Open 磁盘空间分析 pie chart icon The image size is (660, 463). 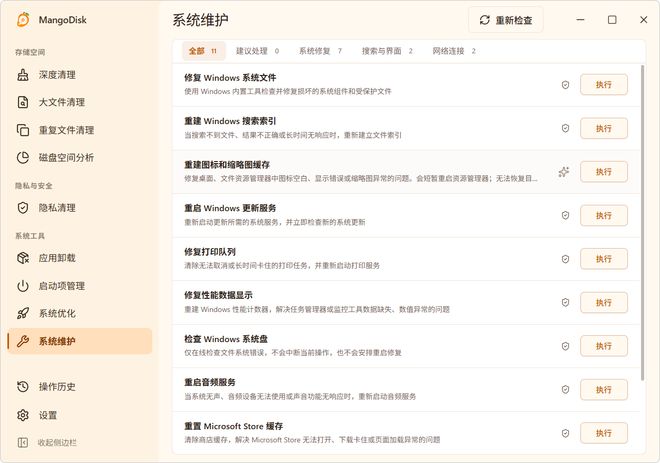pos(23,158)
